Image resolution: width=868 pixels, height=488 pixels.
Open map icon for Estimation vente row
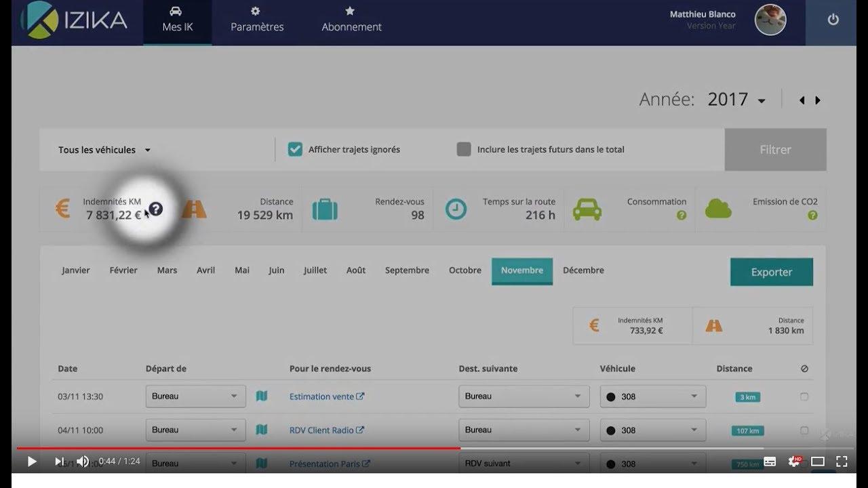262,396
